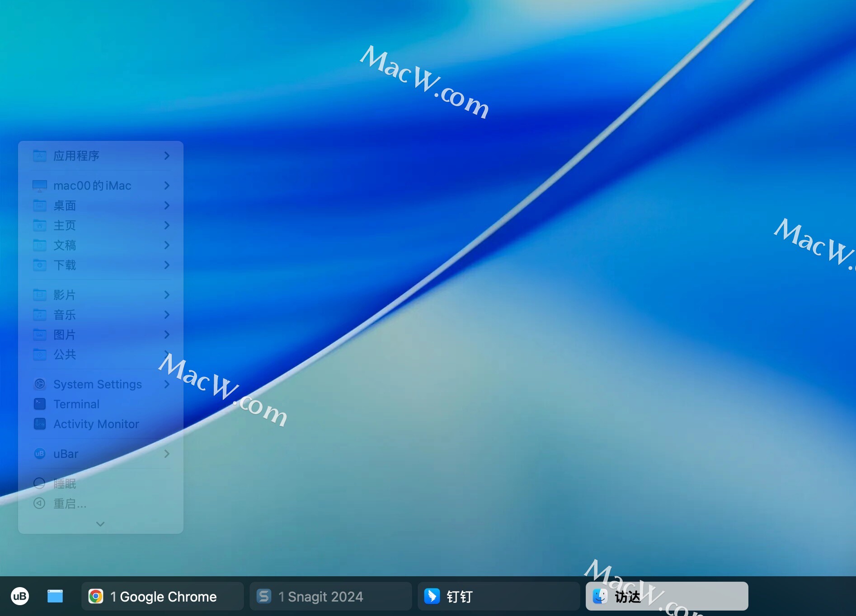Image resolution: width=856 pixels, height=616 pixels.
Task: Expand the 图片 submenu chevron
Action: tap(167, 335)
